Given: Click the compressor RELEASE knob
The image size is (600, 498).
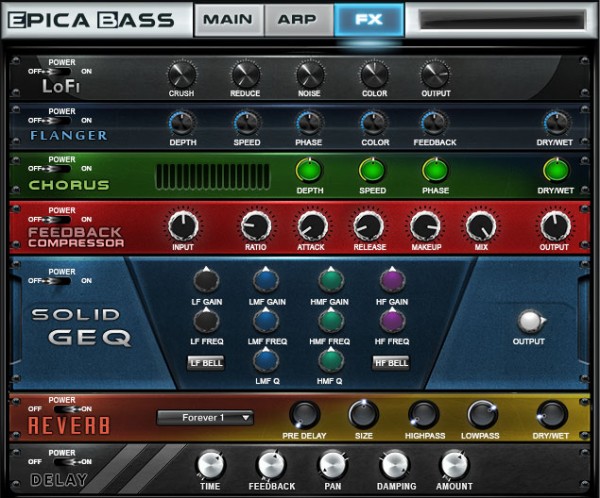Looking at the screenshot, I should point(368,225).
